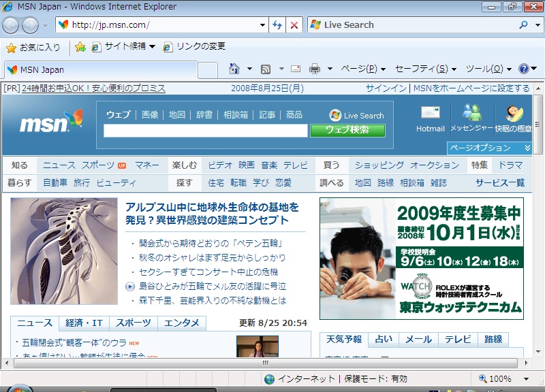Open the zoom level dropdown arrow
The width and height of the screenshot is (545, 392).
click(x=526, y=379)
